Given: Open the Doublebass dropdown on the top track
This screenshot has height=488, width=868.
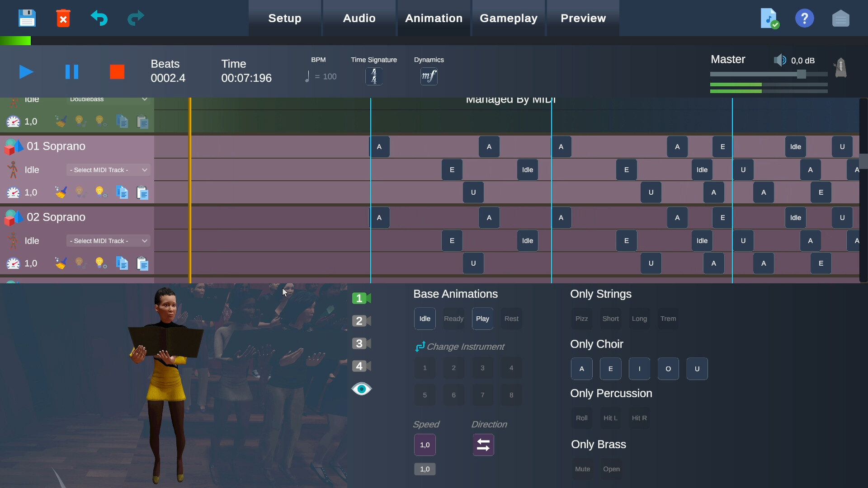Looking at the screenshot, I should (x=108, y=99).
